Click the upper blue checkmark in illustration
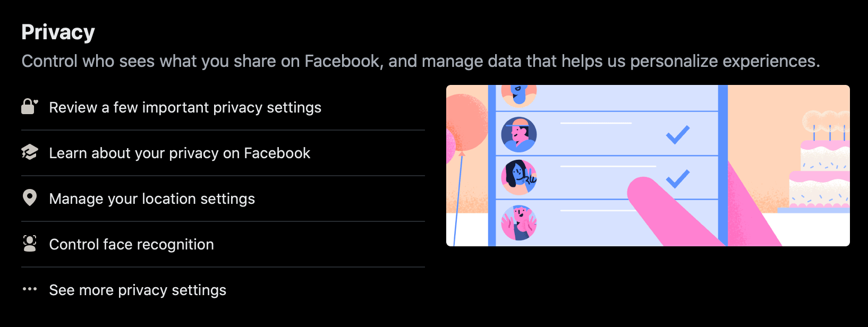This screenshot has width=868, height=327. [x=678, y=134]
